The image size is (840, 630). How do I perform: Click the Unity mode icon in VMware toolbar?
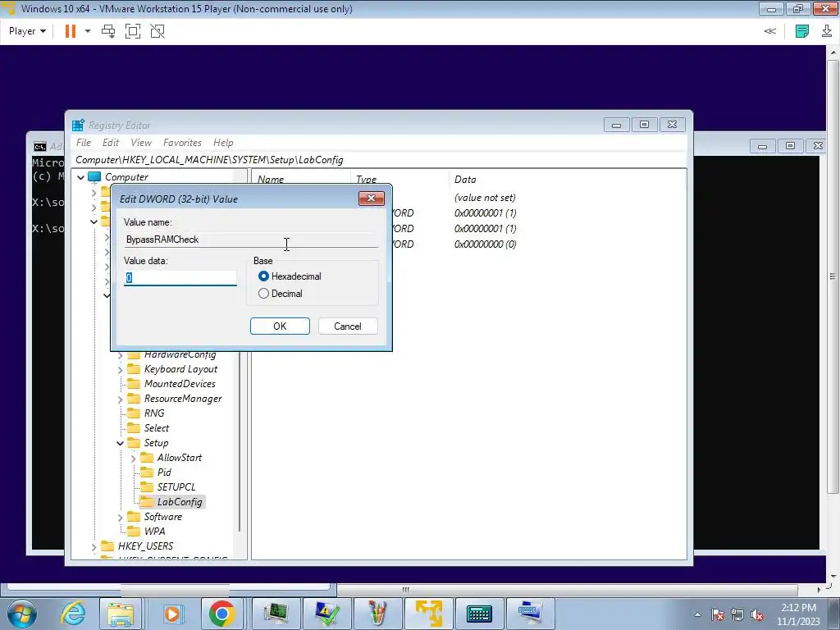[x=157, y=31]
